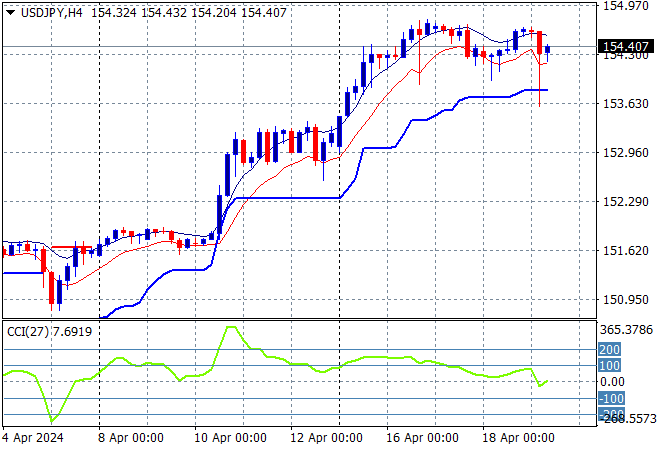Click the 151.620 price axis label
This screenshot has width=660, height=450.
[626, 251]
